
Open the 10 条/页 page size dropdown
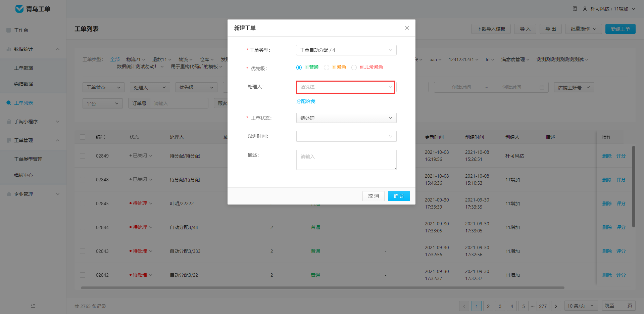pos(581,306)
